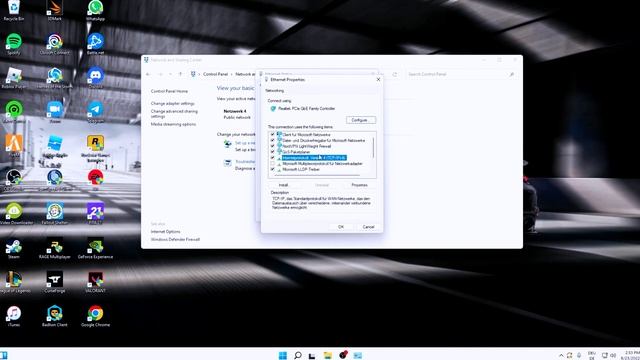The height and width of the screenshot is (360, 640).
Task: Cancel the Ethernet Properties dialog
Action: (368, 227)
